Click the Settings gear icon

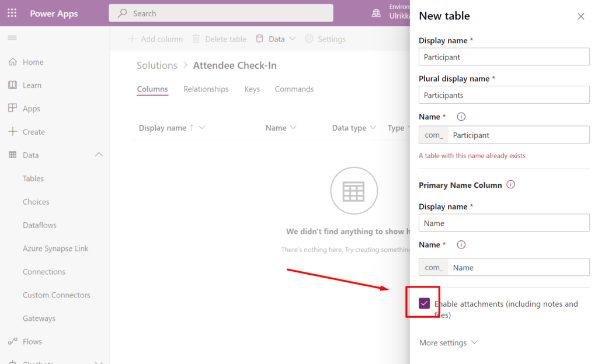tap(310, 38)
